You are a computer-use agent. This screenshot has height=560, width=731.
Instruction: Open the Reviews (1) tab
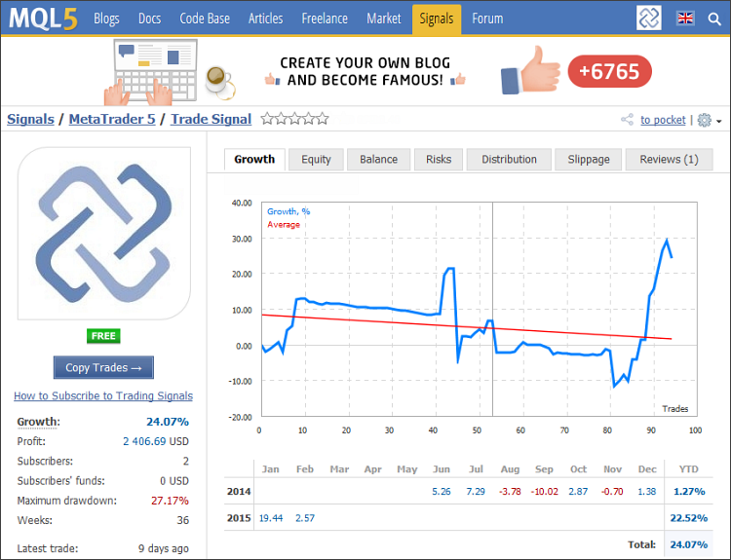point(669,160)
